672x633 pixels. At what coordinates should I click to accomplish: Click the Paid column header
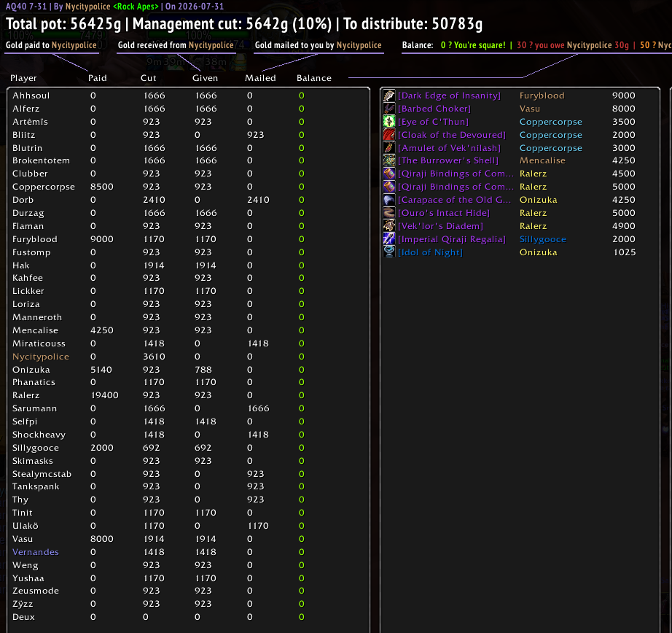pos(97,78)
